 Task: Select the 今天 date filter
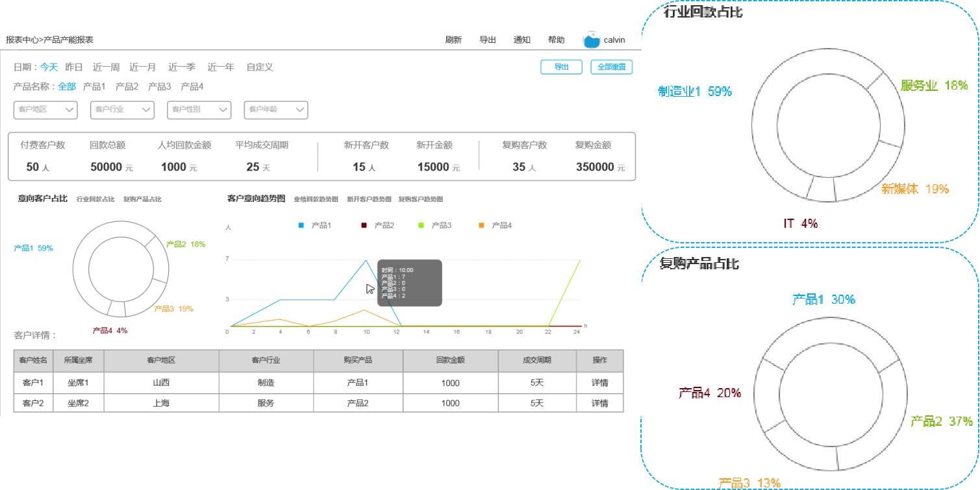[x=49, y=67]
